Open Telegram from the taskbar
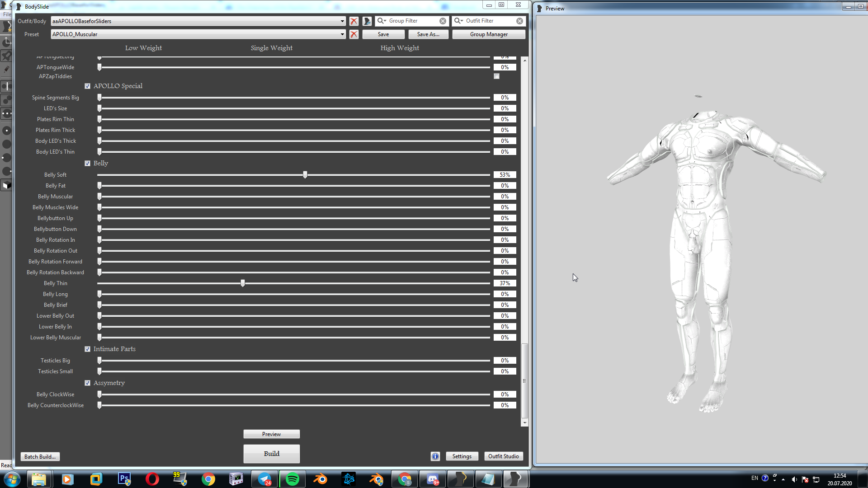Image resolution: width=868 pixels, height=488 pixels. tap(264, 479)
